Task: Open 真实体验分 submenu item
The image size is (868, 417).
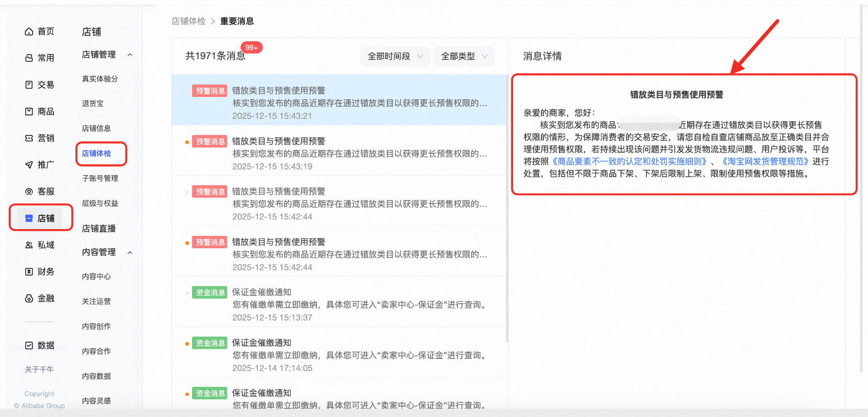Action: tap(100, 79)
